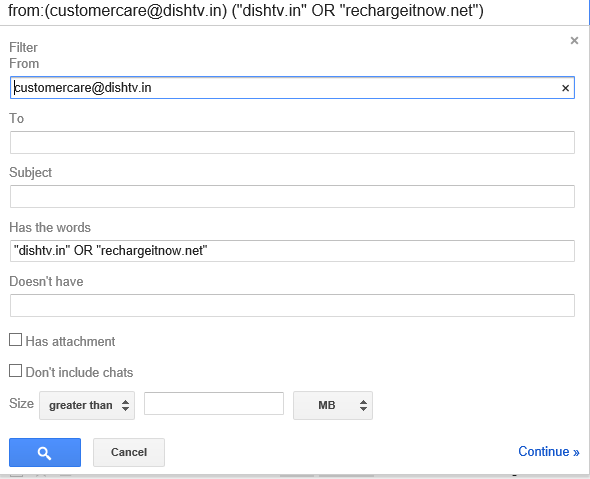Click into the empty To field
The height and width of the screenshot is (479, 590).
point(292,142)
